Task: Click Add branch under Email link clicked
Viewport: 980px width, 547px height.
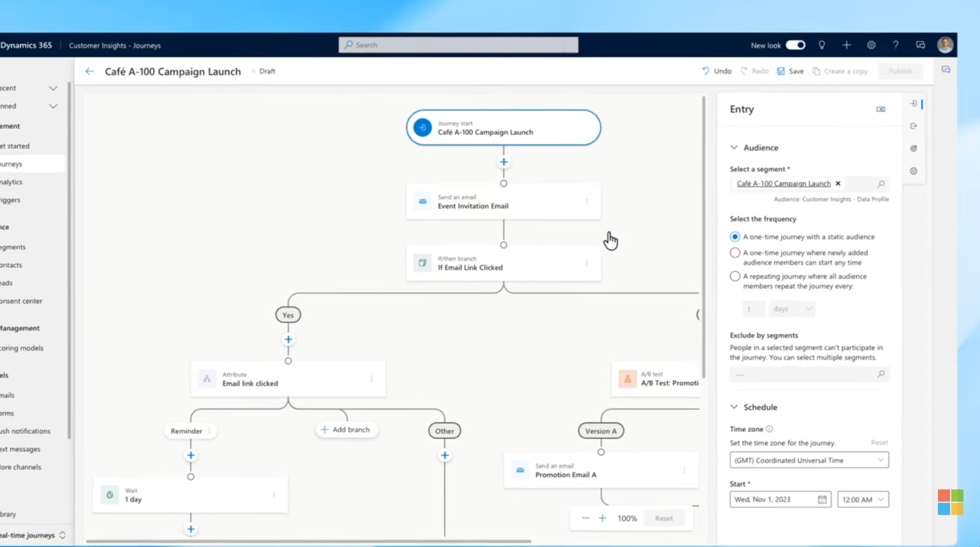Action: (x=346, y=430)
